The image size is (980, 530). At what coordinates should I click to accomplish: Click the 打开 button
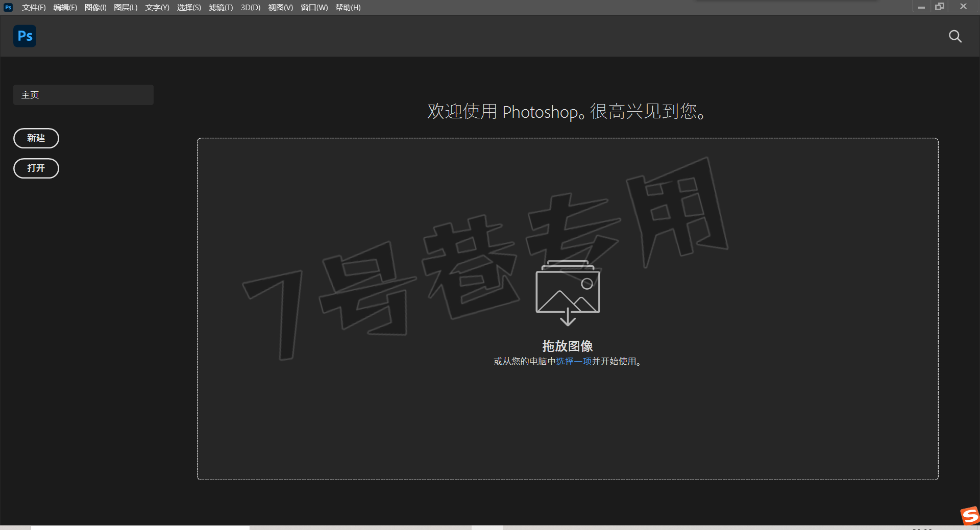(36, 168)
